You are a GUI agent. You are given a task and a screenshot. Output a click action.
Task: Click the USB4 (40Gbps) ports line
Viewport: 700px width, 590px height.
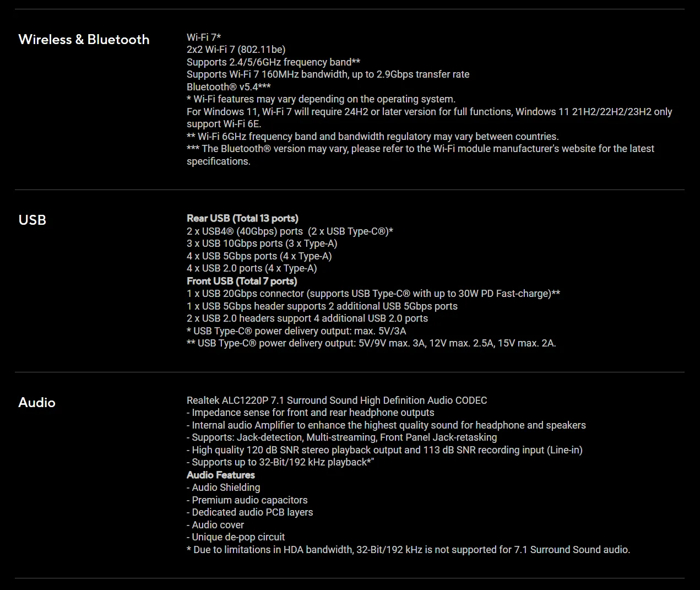point(290,231)
